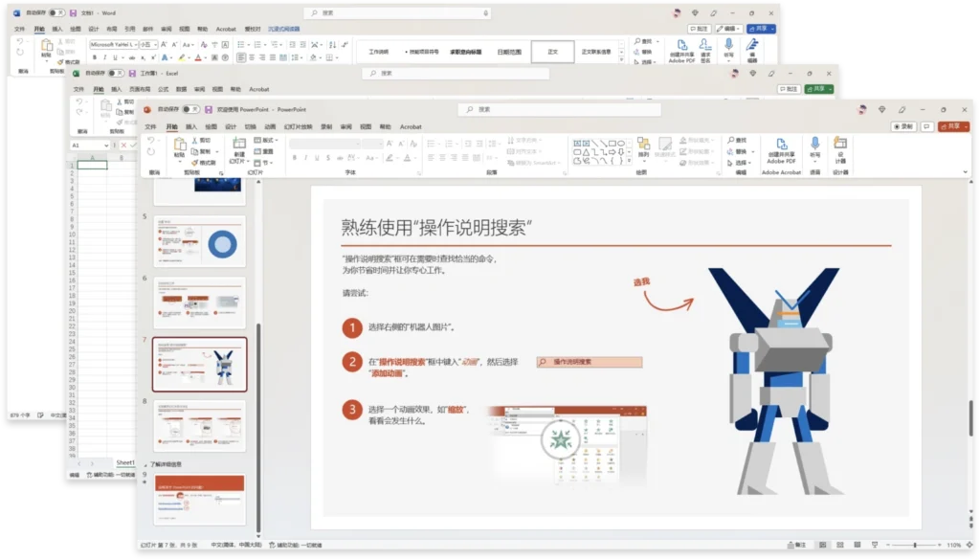This screenshot has width=980, height=560.
Task: Click the robot picture on the slide
Action: [x=775, y=381]
